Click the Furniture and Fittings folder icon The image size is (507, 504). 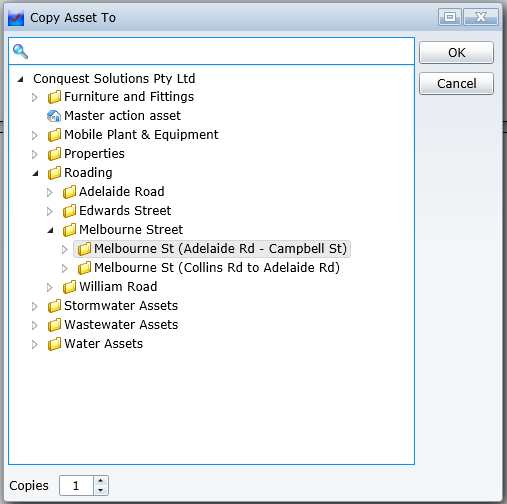(54, 97)
